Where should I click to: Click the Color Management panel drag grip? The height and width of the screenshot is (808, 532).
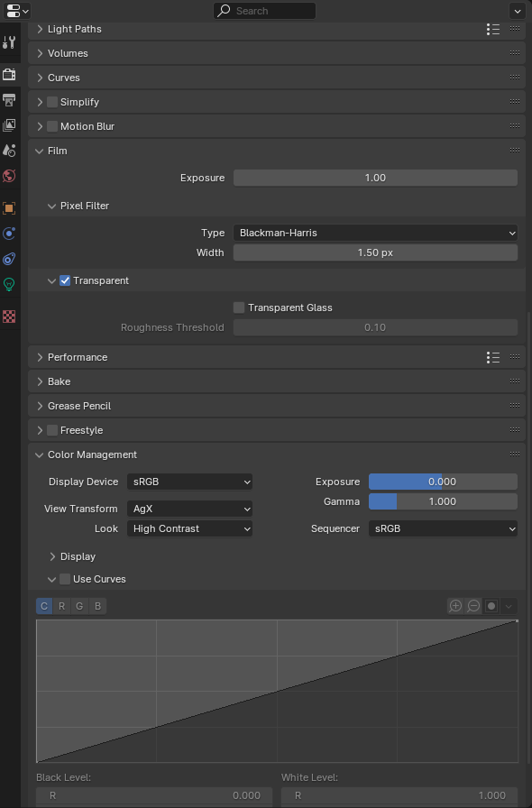pyautogui.click(x=515, y=454)
